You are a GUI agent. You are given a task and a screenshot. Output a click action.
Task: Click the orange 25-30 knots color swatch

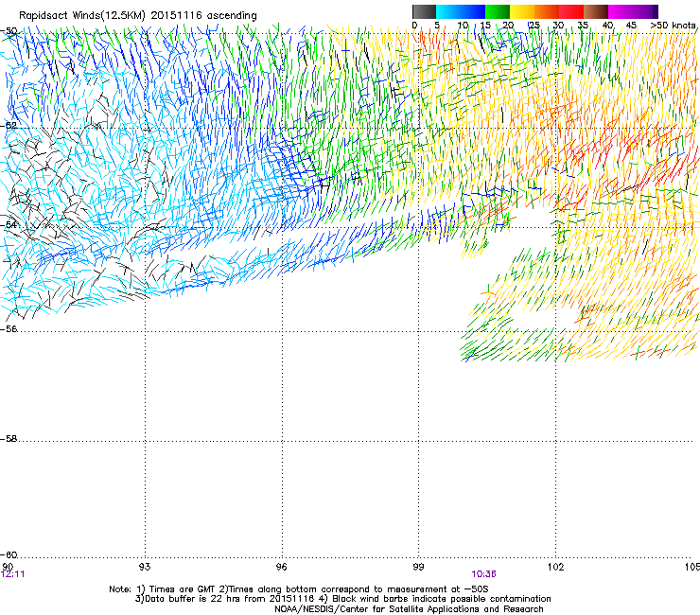(547, 11)
